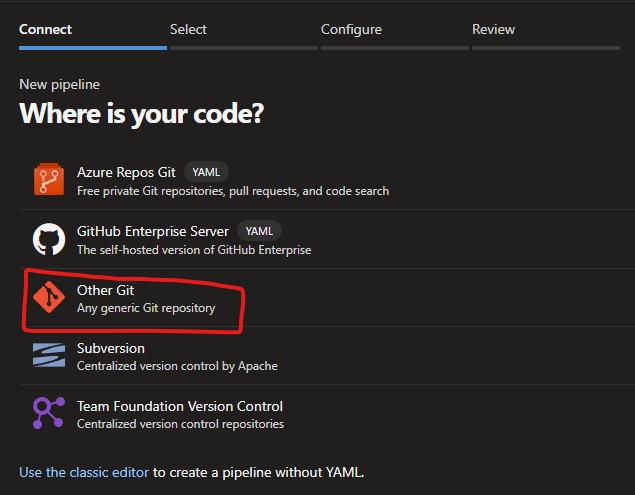The height and width of the screenshot is (495, 635).
Task: Click the gray progress bar under Select
Action: tap(244, 48)
